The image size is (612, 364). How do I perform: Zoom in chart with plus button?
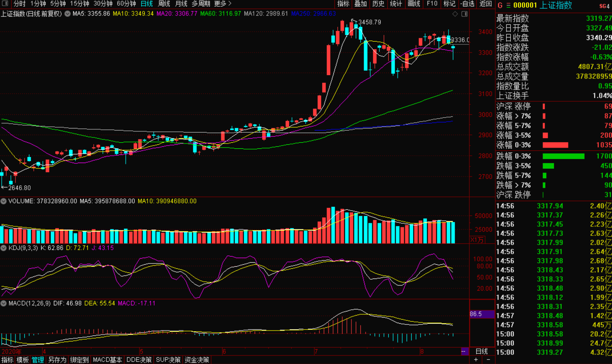476,360
